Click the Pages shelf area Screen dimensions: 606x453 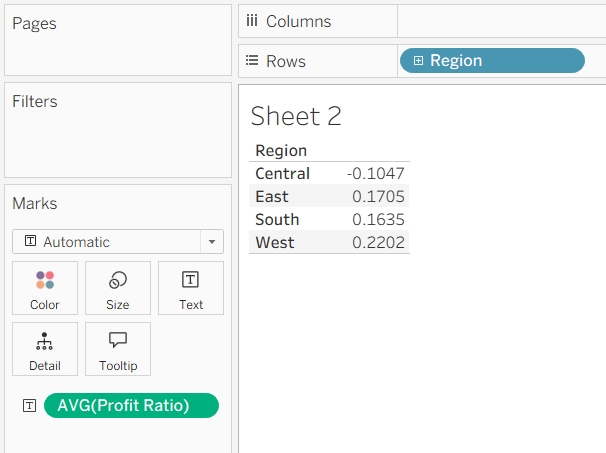118,50
